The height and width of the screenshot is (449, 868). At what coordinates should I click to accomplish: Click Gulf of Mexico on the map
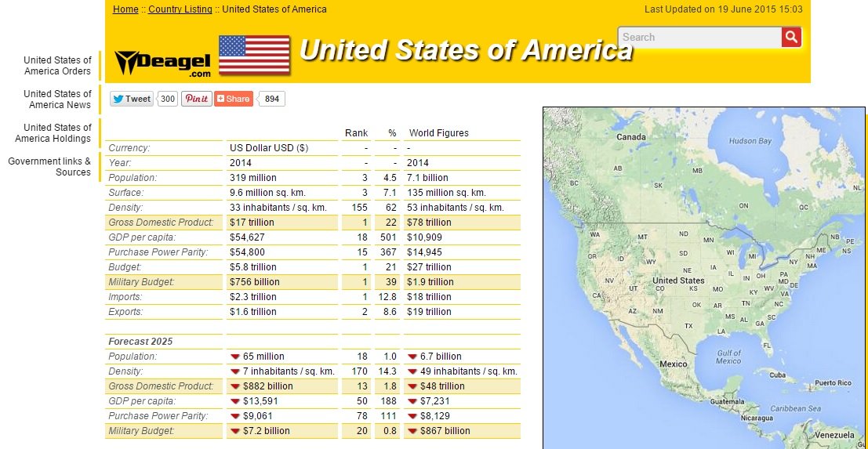coord(728,357)
